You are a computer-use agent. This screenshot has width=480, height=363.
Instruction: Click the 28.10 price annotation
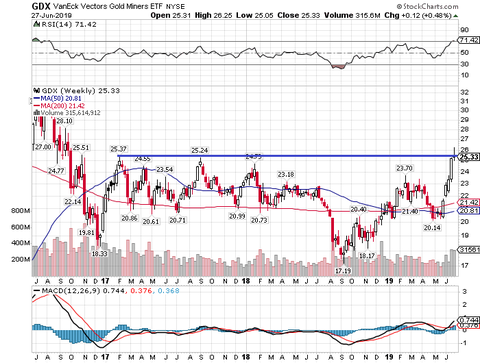(x=64, y=121)
